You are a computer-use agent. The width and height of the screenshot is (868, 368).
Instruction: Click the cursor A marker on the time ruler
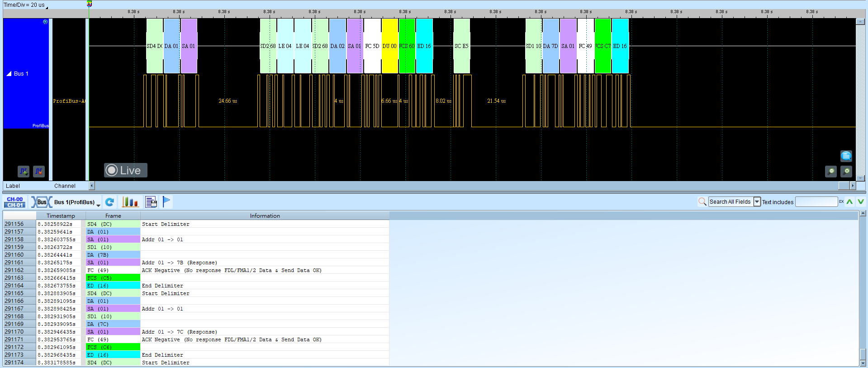point(89,4)
